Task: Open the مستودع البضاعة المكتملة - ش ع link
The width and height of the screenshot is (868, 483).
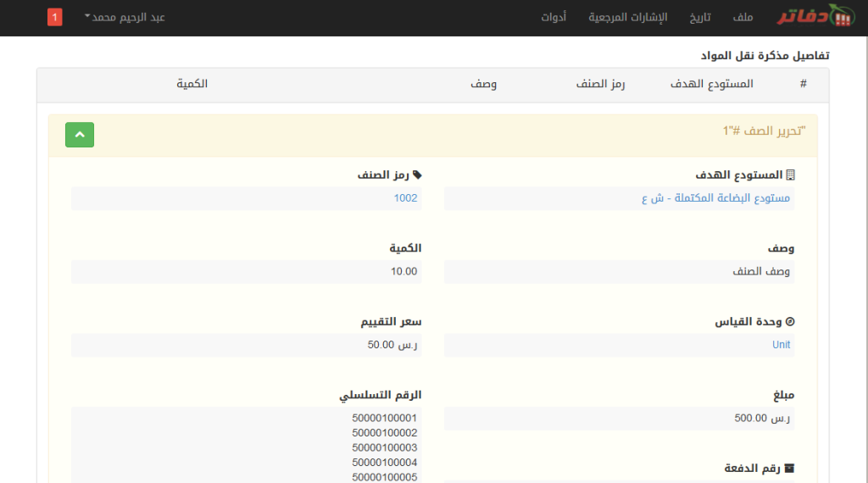Action: [715, 198]
